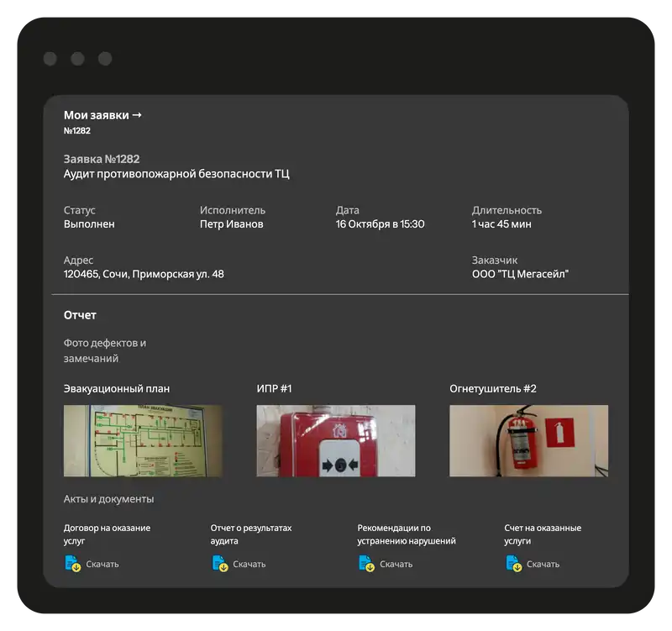672x631 pixels.
Task: Click the Выполнен status value
Action: pos(89,224)
